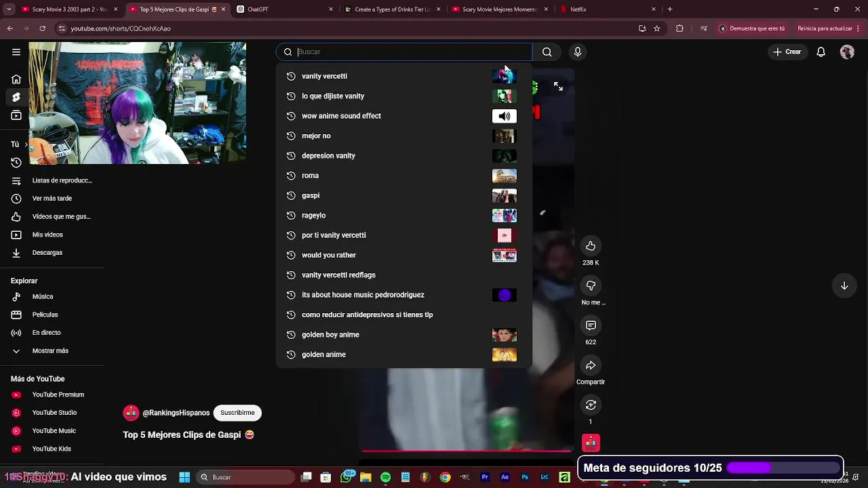
Task: Open the Short's sound source thumbnail
Action: click(x=591, y=443)
